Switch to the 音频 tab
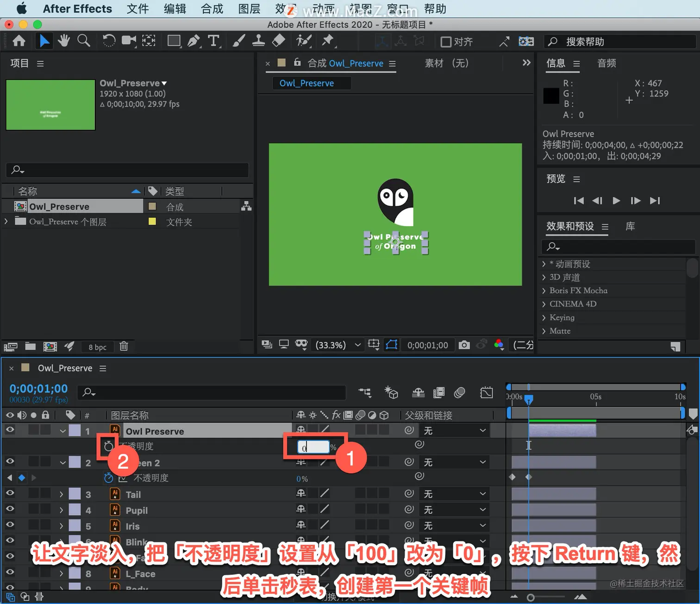700x604 pixels. pyautogui.click(x=606, y=63)
